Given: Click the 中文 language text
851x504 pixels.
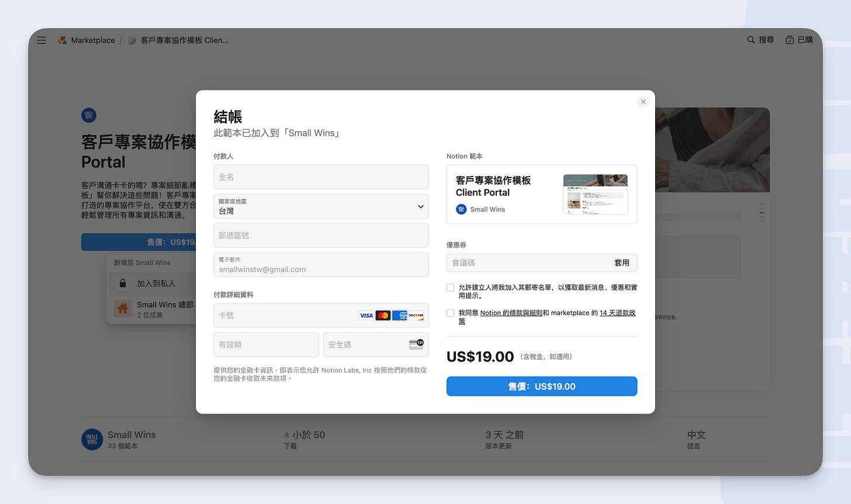Looking at the screenshot, I should point(696,435).
